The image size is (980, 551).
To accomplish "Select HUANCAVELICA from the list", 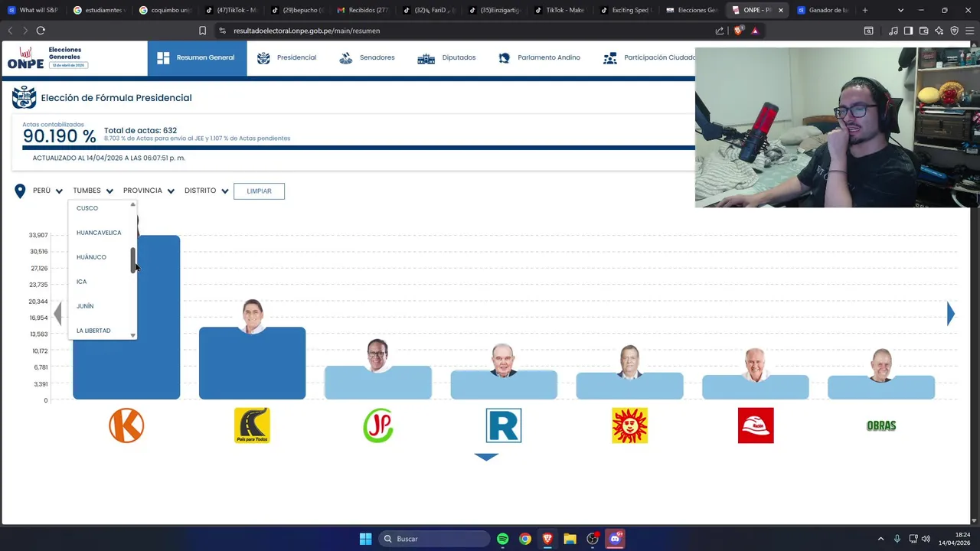I will [x=99, y=233].
